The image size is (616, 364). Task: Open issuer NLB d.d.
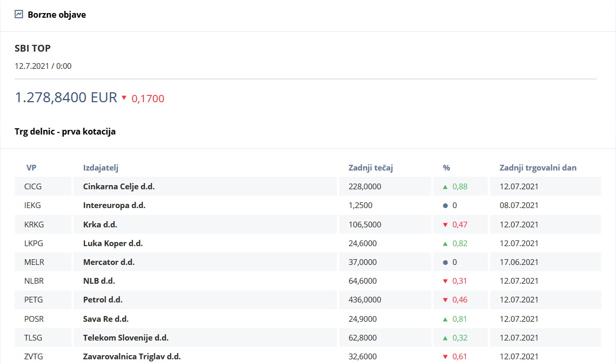99,281
